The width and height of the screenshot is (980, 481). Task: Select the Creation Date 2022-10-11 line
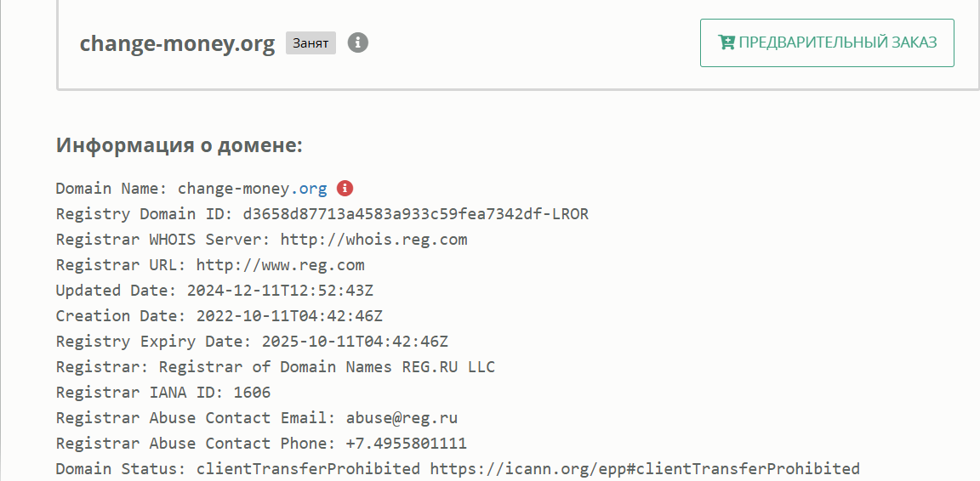click(219, 316)
